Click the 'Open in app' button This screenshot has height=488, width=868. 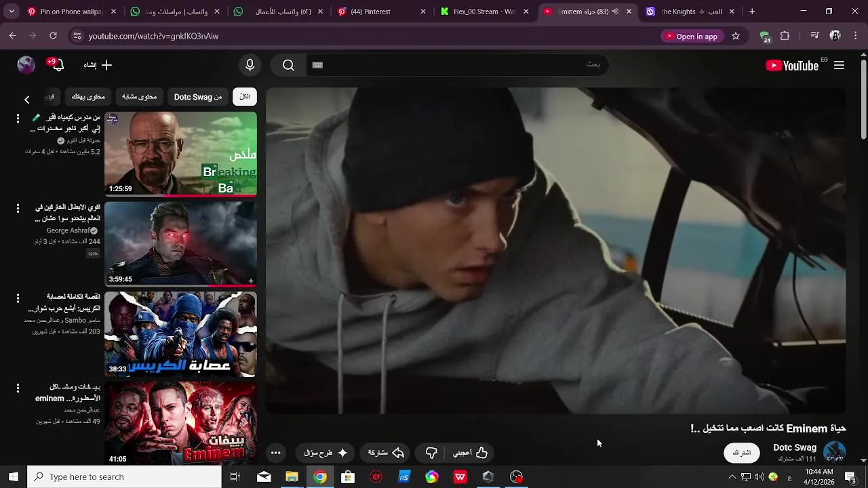coord(691,36)
